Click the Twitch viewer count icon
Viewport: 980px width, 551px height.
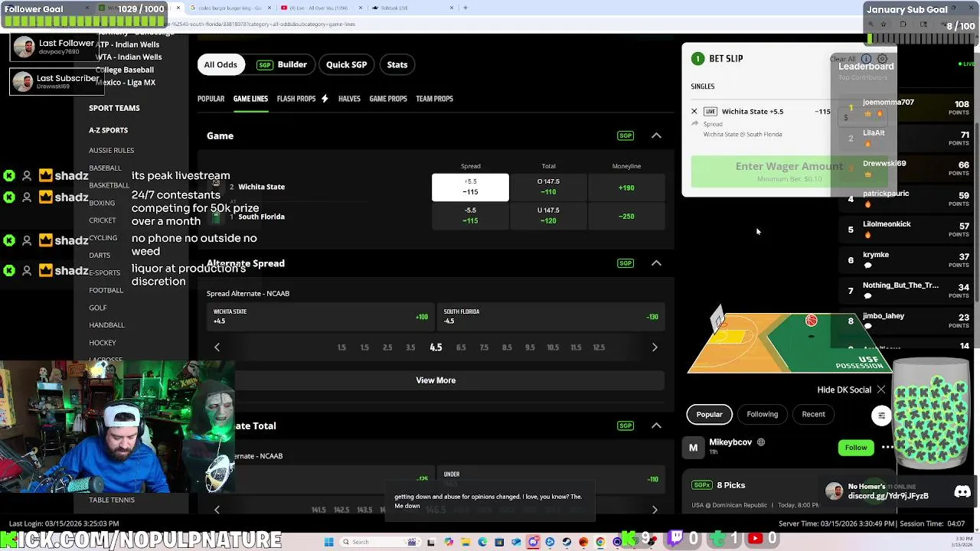click(676, 538)
